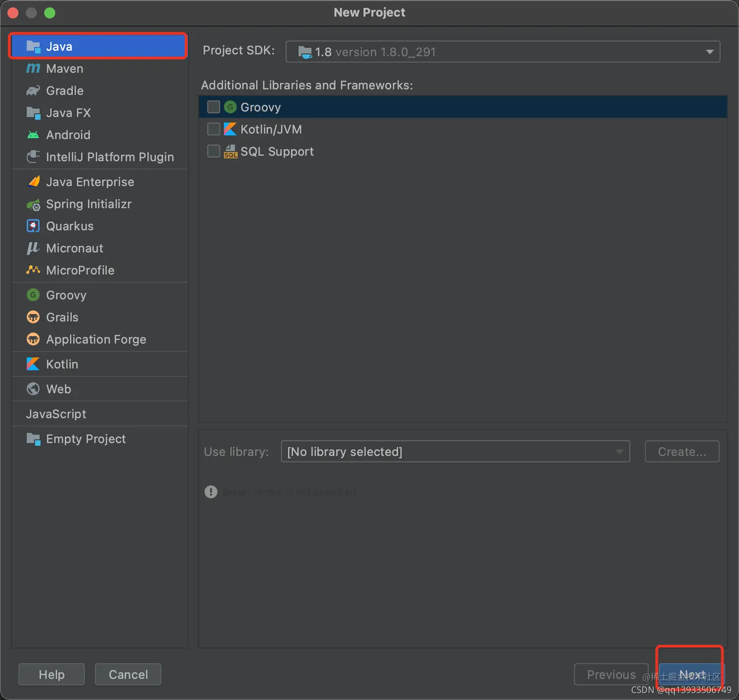Click the Kotlin/JVM icon in frameworks list
739x700 pixels.
coord(230,129)
